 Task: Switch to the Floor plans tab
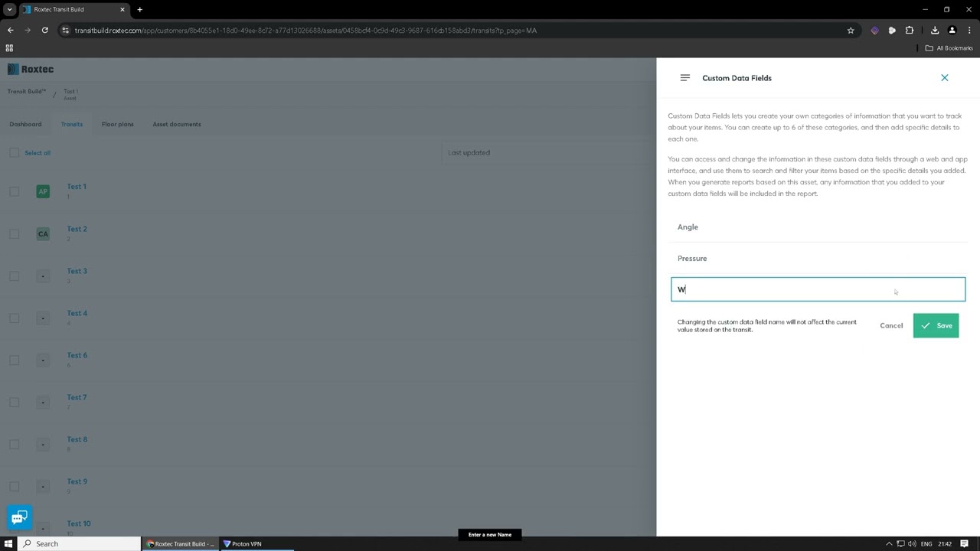pyautogui.click(x=118, y=124)
